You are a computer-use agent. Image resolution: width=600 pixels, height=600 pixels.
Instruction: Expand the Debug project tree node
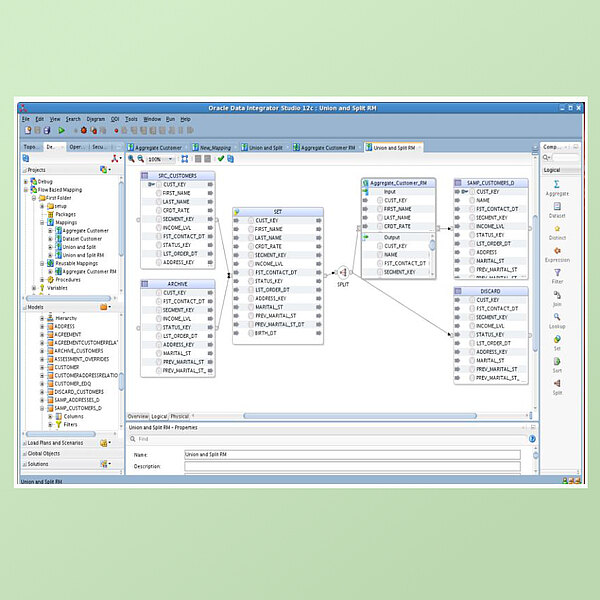[27, 181]
